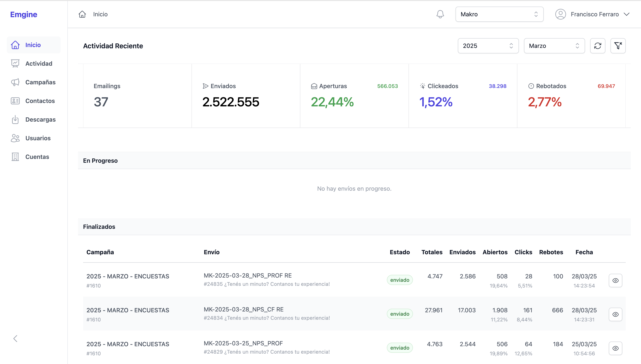Click the Campañas megaphone icon

pyautogui.click(x=15, y=82)
